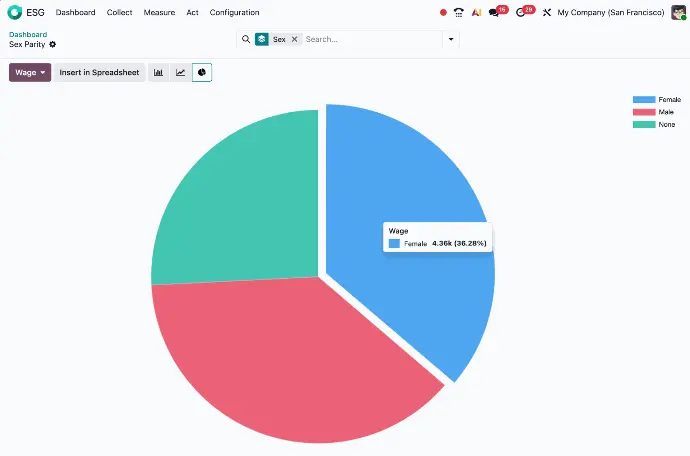
Task: Open the Sex Parity settings gear
Action: (53, 45)
